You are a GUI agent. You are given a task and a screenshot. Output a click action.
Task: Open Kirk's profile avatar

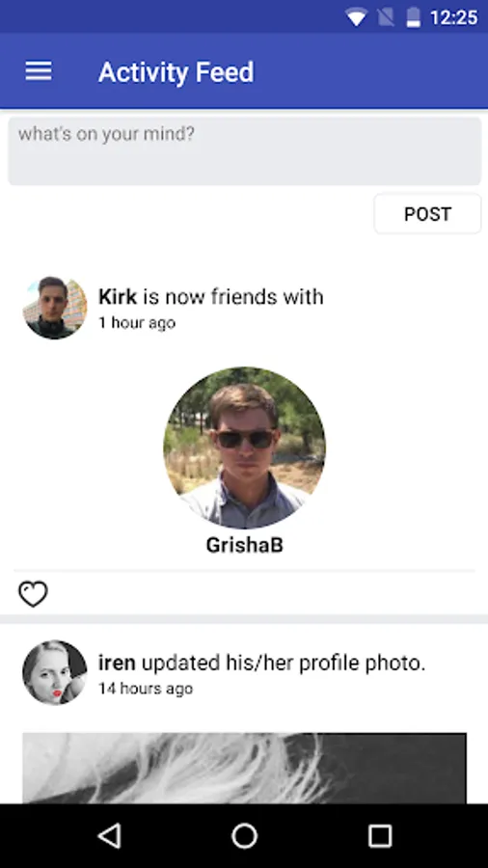pos(54,308)
